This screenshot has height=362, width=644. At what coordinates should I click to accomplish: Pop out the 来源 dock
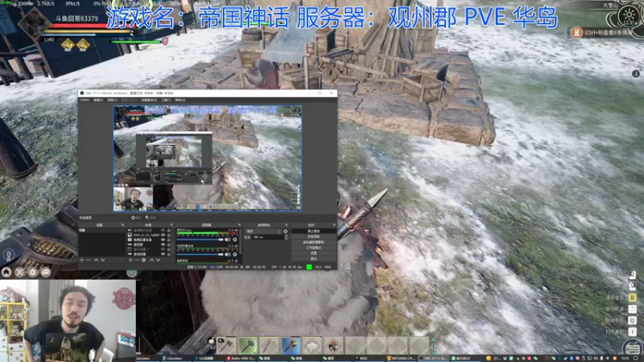tap(171, 225)
